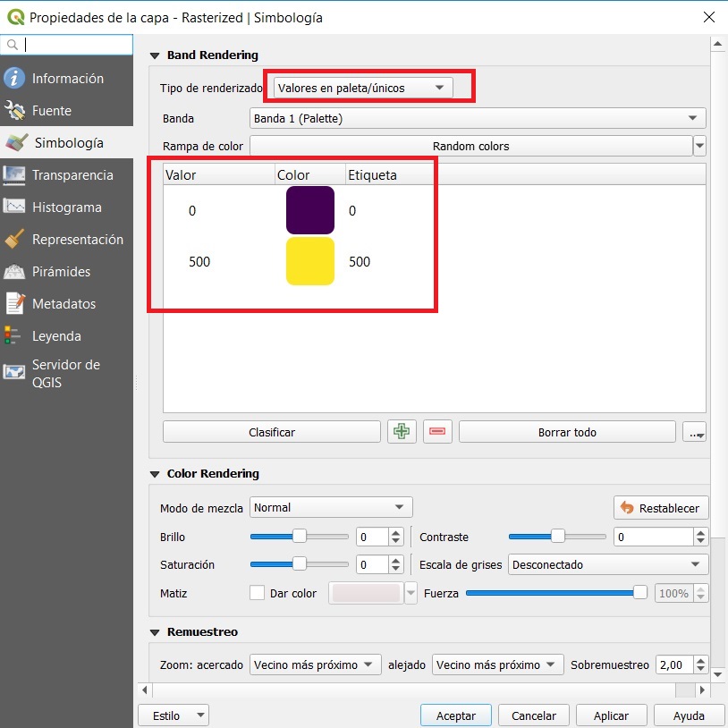Open the Modo de mezcla dropdown
728x728 pixels.
[x=331, y=508]
